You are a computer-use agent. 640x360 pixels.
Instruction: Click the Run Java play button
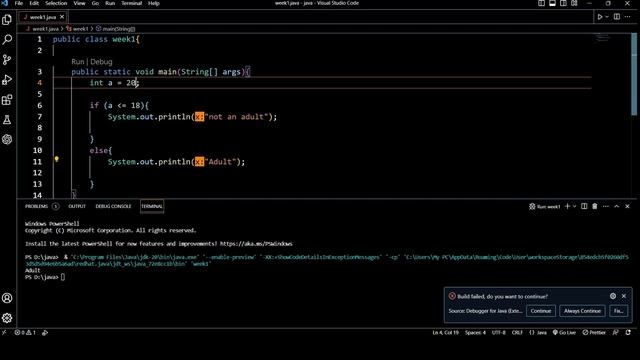pos(600,17)
